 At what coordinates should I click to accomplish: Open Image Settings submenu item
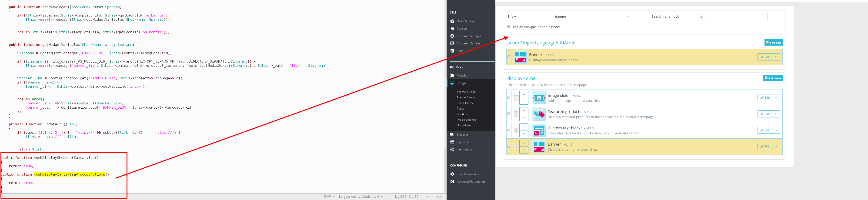click(466, 120)
